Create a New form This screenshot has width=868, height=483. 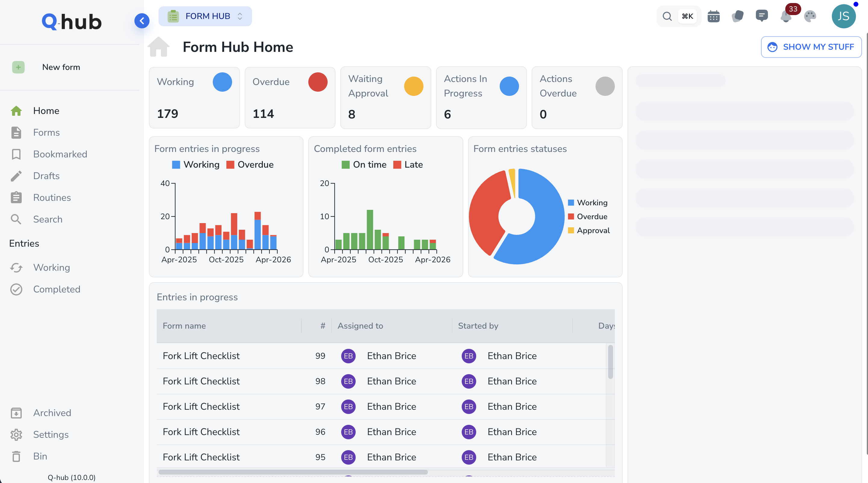[x=61, y=67]
